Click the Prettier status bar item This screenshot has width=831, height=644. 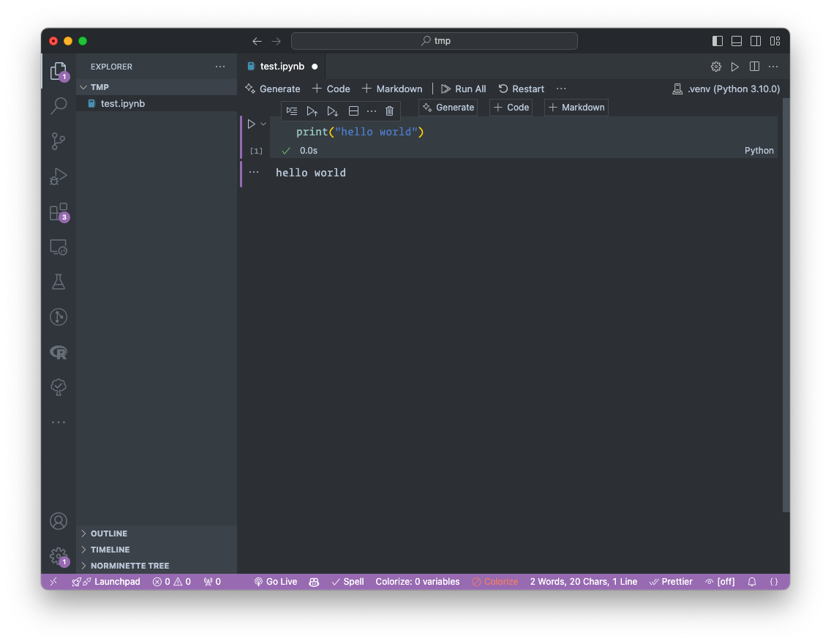(x=671, y=582)
